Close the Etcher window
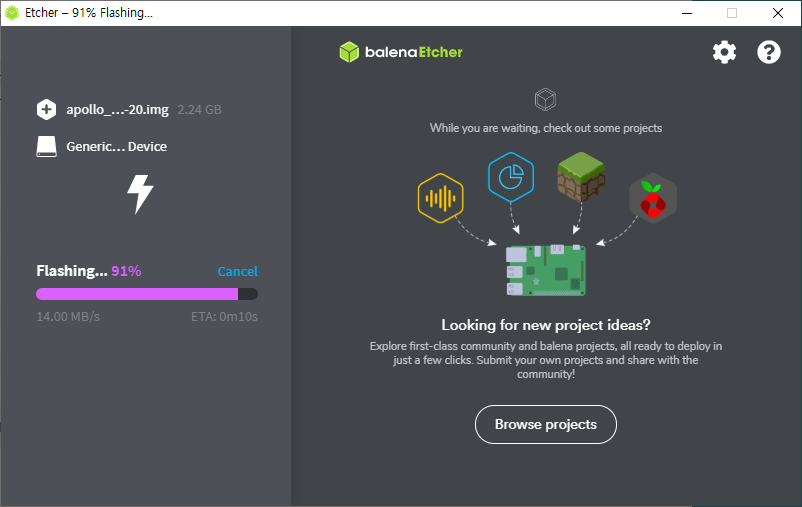802x507 pixels. (777, 13)
